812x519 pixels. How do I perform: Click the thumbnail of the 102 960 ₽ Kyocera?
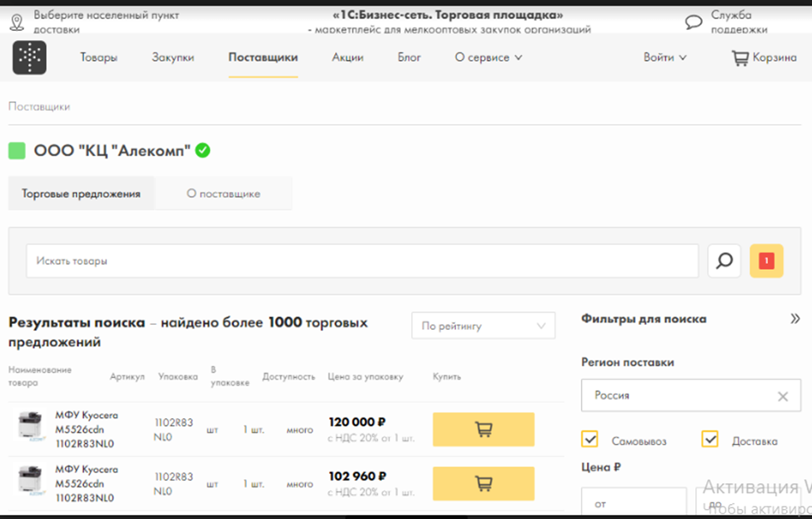click(30, 480)
